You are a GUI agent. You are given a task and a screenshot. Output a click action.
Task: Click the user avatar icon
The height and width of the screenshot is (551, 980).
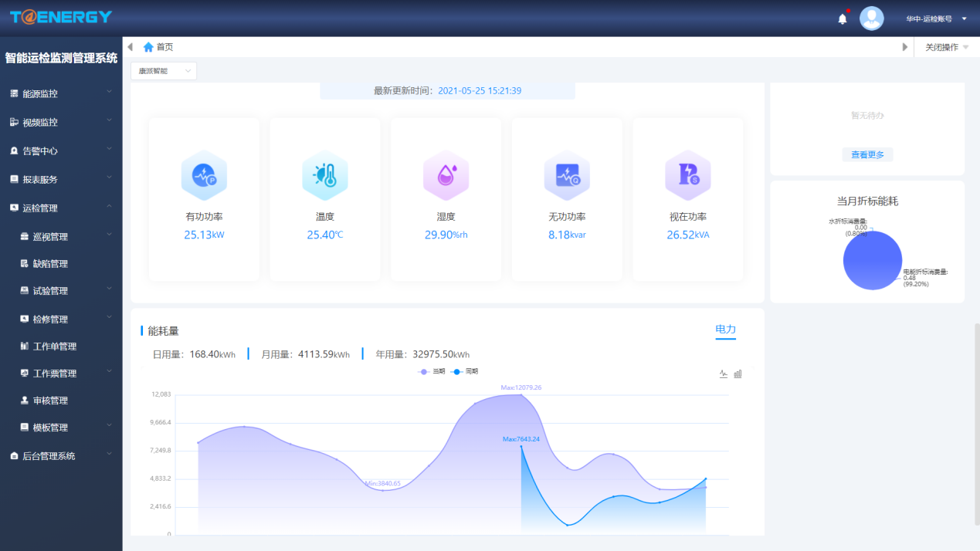tap(871, 19)
